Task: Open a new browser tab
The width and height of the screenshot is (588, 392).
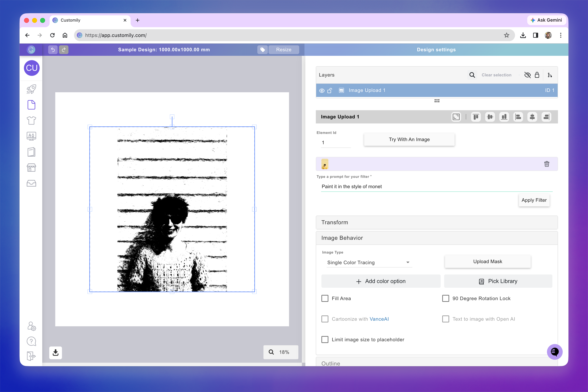Action: (x=137, y=20)
